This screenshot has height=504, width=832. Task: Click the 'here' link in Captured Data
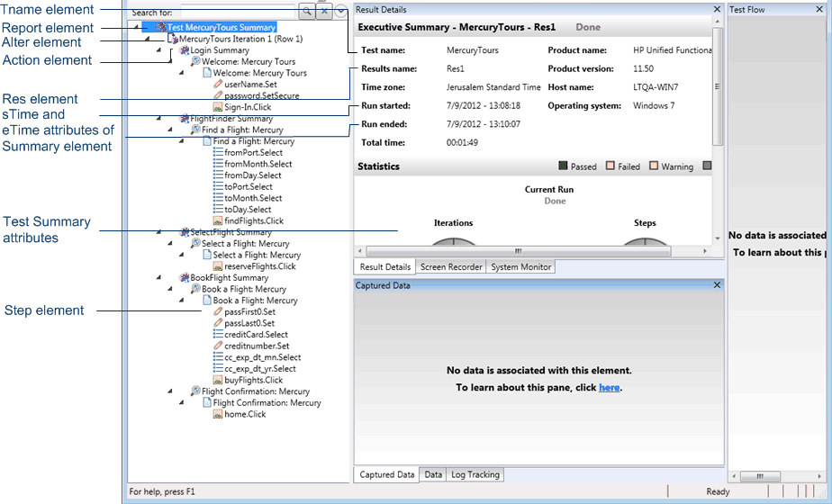(609, 388)
